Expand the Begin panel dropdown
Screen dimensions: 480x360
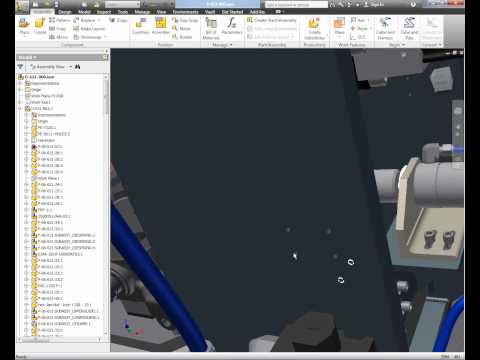pos(403,45)
